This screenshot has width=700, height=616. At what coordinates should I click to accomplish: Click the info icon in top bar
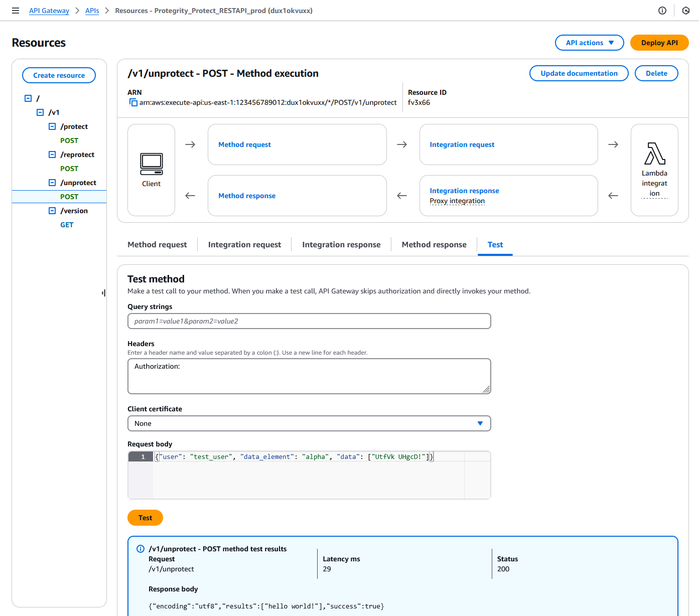662,11
